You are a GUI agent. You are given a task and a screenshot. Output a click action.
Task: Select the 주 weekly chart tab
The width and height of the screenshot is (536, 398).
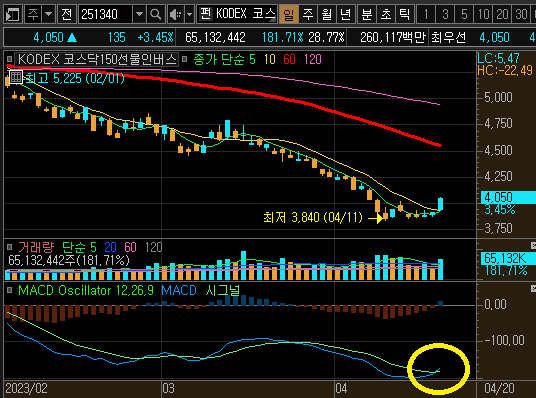click(x=308, y=14)
